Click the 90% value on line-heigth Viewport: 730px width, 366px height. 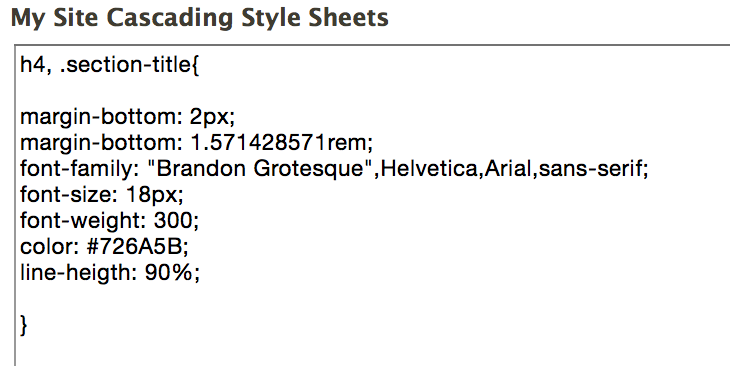(x=171, y=273)
